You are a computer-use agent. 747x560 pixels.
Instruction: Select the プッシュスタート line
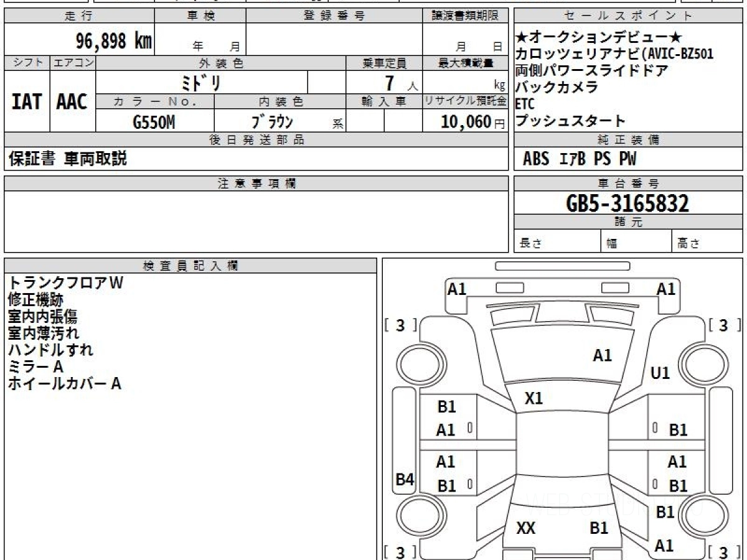[570, 121]
